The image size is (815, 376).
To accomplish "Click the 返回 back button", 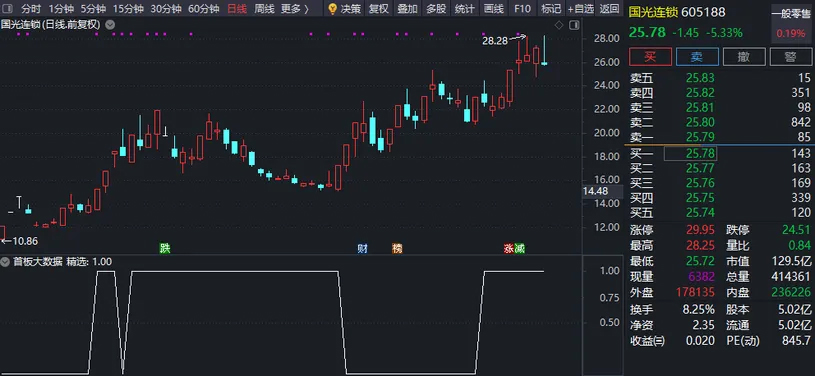I will (x=609, y=9).
